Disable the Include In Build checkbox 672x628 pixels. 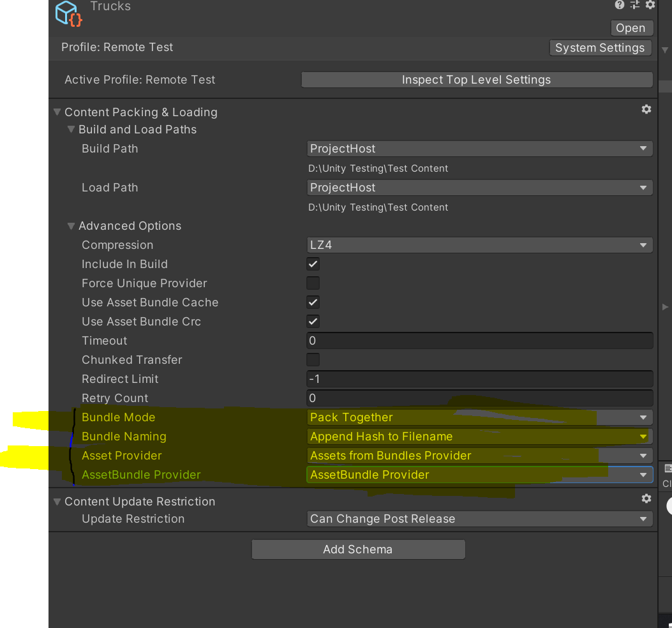pos(313,264)
